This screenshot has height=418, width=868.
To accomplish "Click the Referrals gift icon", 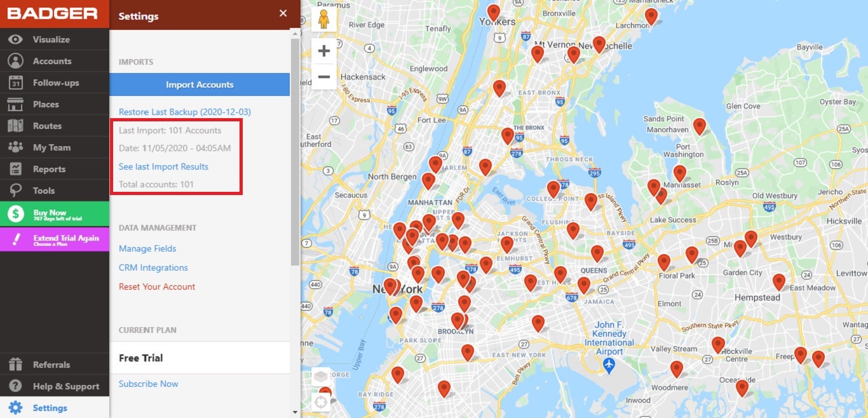I will tap(15, 365).
